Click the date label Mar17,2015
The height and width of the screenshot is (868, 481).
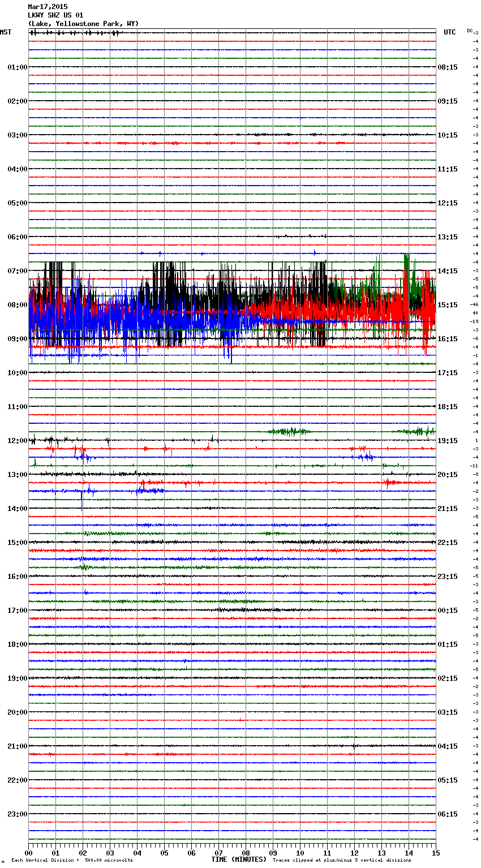click(x=48, y=7)
